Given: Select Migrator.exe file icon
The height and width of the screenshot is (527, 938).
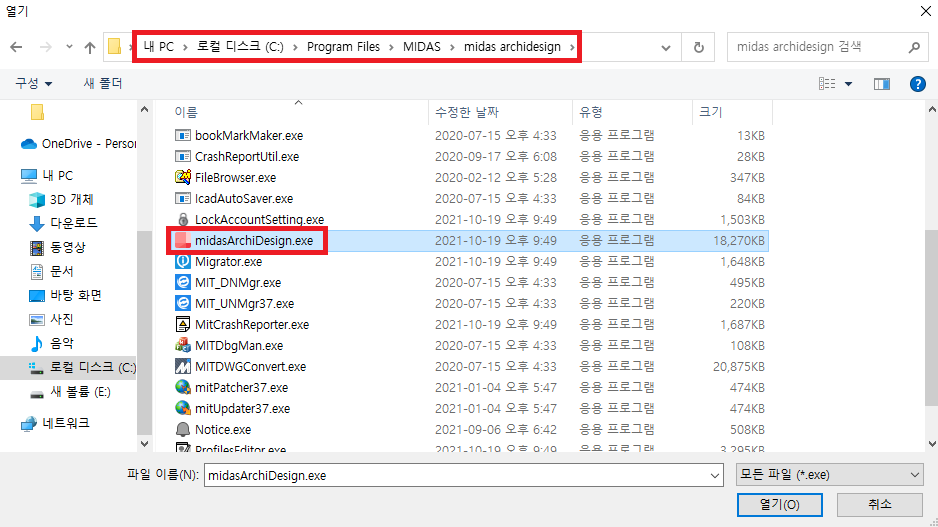Looking at the screenshot, I should point(182,261).
